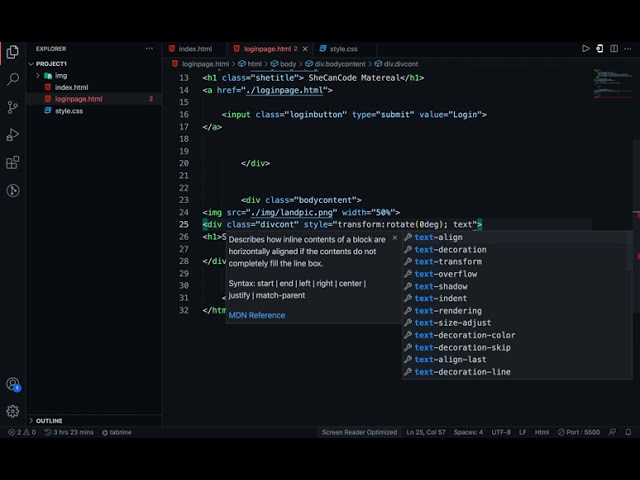Click Ln 25, Col 57 status item
The image size is (640, 480).
pos(426,432)
